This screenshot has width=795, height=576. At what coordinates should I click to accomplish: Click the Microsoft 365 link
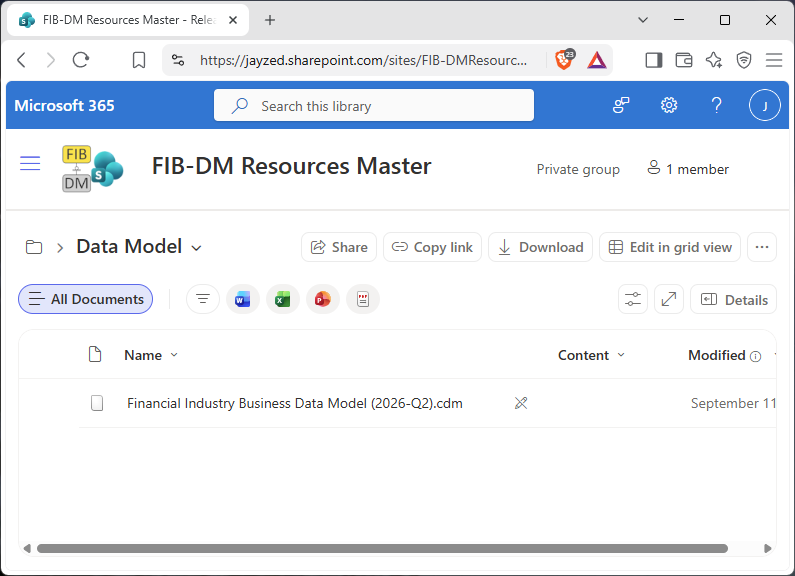64,105
